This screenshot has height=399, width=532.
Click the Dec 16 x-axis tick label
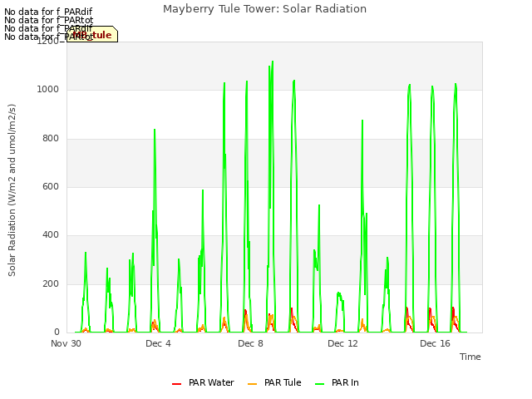point(435,343)
